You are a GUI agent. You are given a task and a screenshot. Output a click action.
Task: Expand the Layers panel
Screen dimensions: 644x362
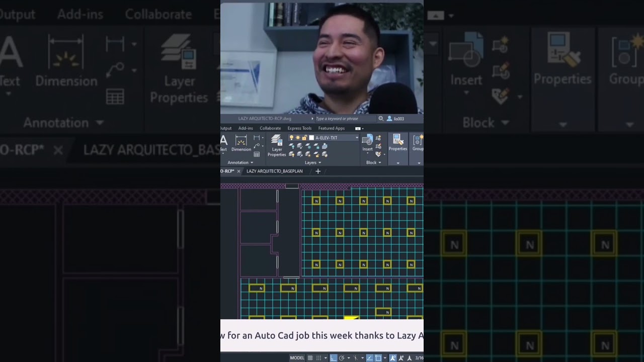pos(313,162)
